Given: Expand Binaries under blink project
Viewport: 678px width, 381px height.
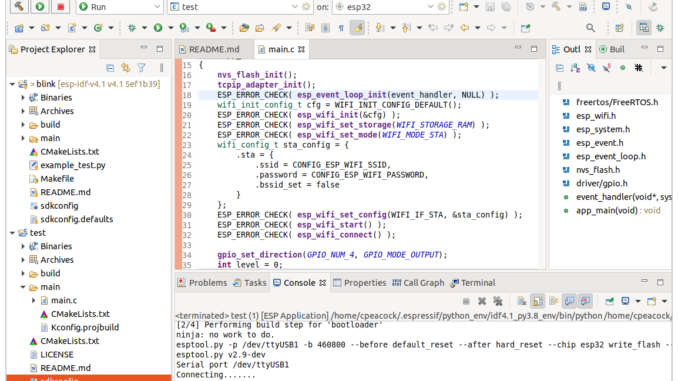Looking at the screenshot, I should click(x=23, y=98).
